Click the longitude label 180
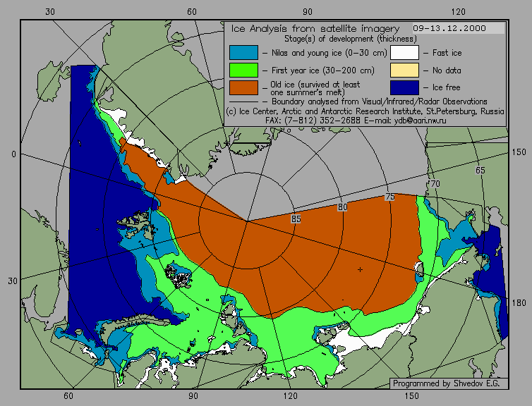This screenshot has width=532, height=406. click(519, 302)
